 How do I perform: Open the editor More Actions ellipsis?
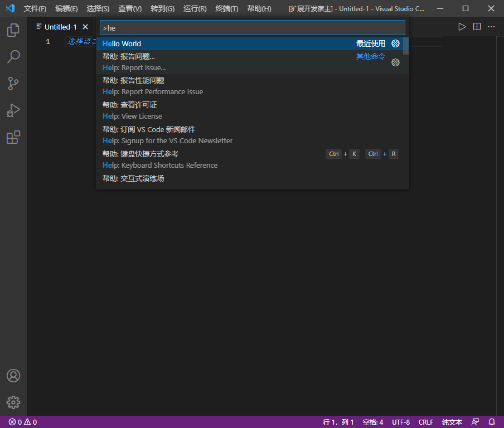(x=491, y=27)
